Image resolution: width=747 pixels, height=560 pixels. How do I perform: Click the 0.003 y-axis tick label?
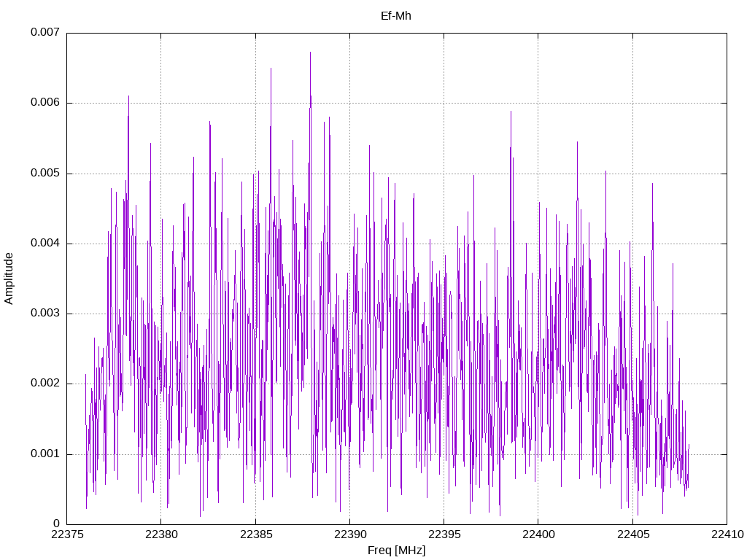[x=45, y=313]
